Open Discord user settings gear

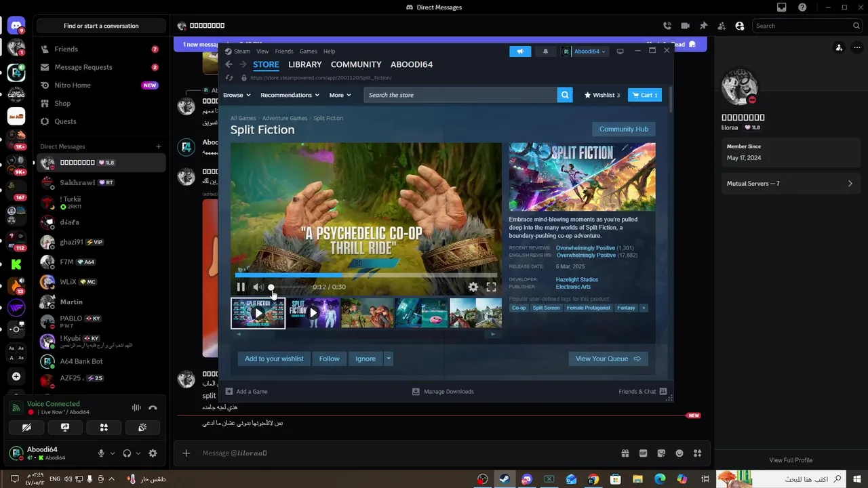[153, 453]
